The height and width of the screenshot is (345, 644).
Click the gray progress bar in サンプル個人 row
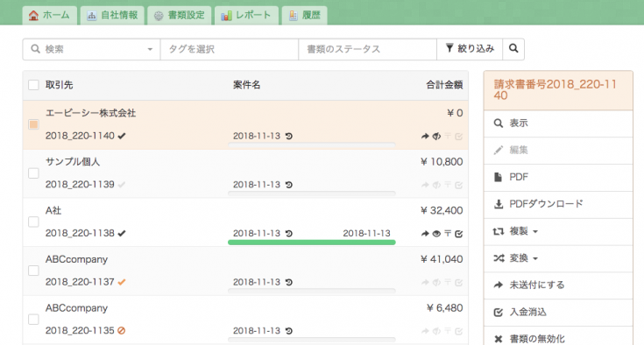click(x=312, y=194)
